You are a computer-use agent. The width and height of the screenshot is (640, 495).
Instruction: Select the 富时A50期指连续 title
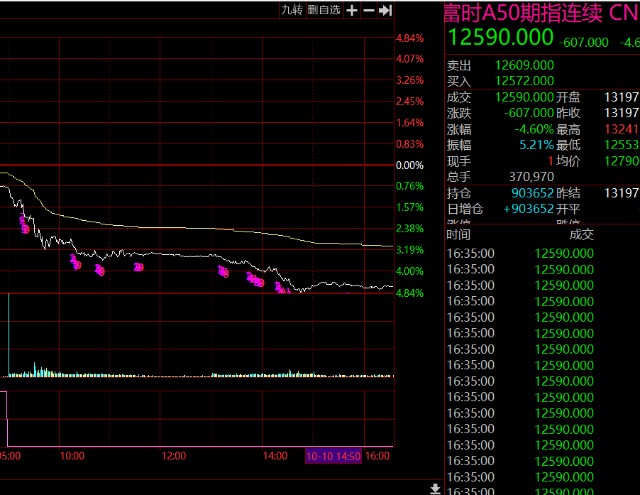(523, 13)
